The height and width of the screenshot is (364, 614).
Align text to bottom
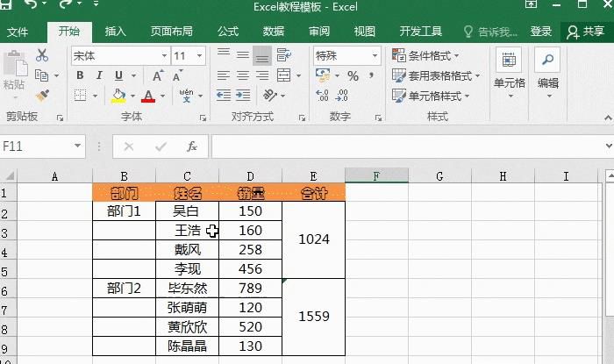click(262, 55)
